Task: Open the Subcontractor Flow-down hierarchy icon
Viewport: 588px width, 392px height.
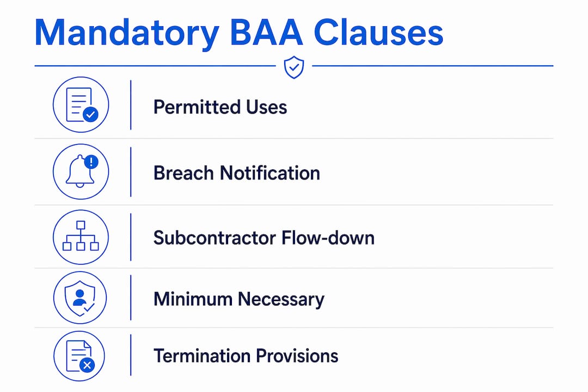Action: 81,237
